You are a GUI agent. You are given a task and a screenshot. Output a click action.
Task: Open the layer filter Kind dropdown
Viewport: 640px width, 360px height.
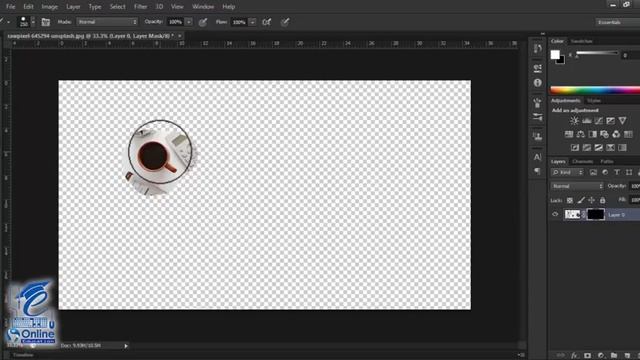click(x=567, y=172)
